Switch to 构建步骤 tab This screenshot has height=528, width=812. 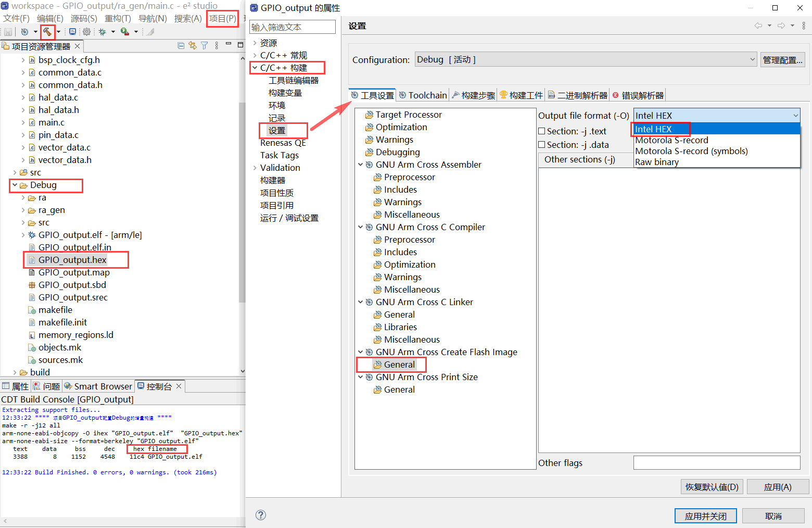473,95
